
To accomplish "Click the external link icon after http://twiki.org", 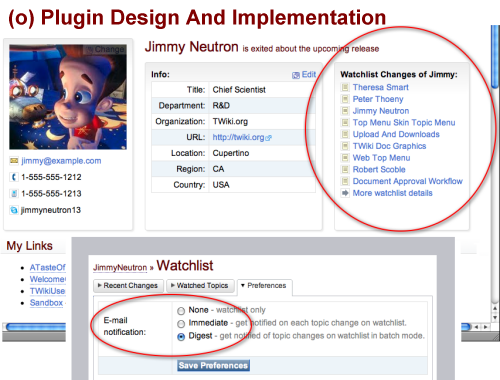I will point(268,138).
